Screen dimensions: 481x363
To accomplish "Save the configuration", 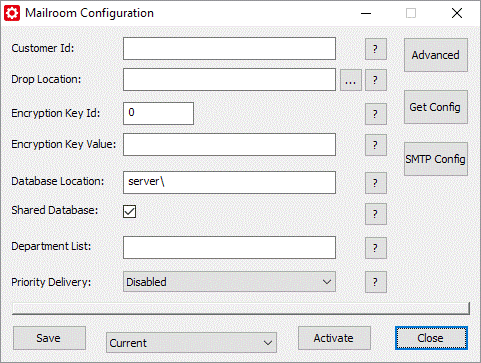I will (x=49, y=338).
